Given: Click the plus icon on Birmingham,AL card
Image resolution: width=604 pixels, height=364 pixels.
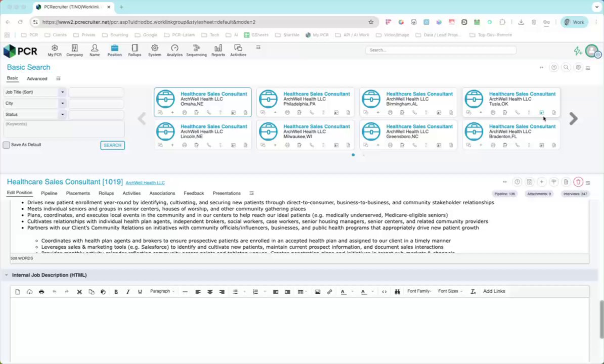Looking at the screenshot, I should pyautogui.click(x=378, y=113).
